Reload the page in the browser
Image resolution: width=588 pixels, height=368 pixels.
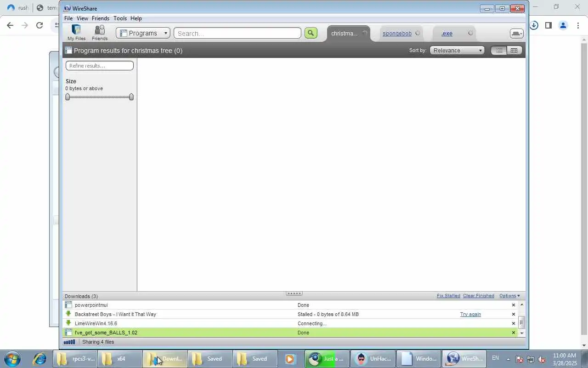point(40,25)
